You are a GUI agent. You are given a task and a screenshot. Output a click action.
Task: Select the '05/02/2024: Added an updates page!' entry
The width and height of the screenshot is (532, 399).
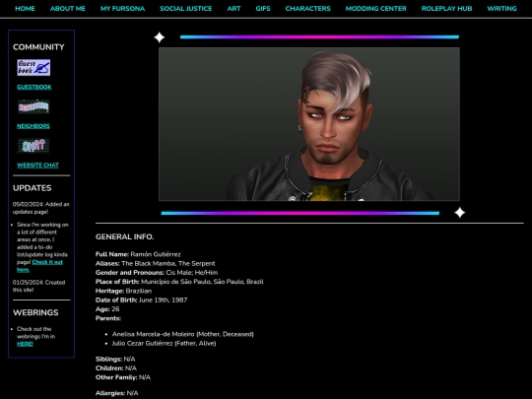point(41,208)
